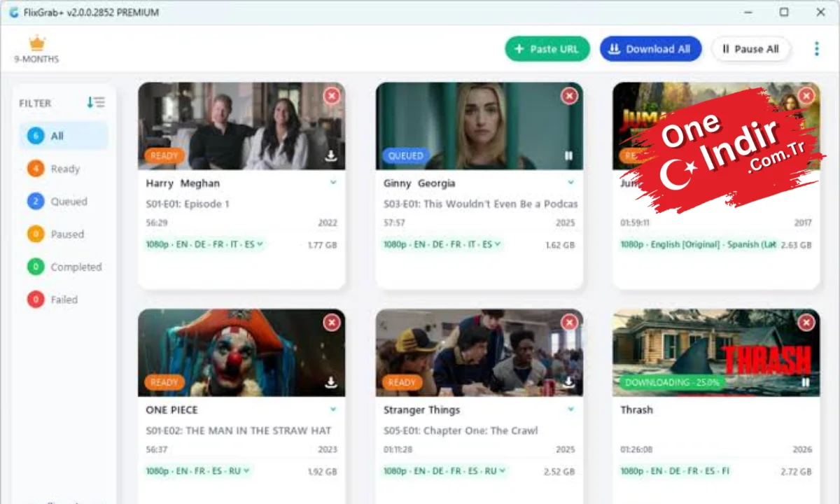Select the Failed filter

(x=64, y=300)
